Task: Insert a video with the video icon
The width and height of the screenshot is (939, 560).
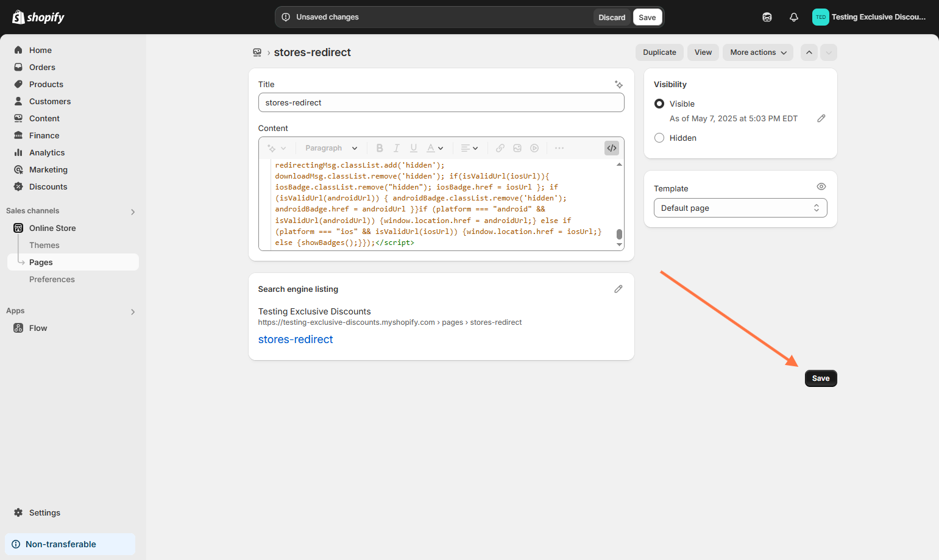Action: pos(534,148)
